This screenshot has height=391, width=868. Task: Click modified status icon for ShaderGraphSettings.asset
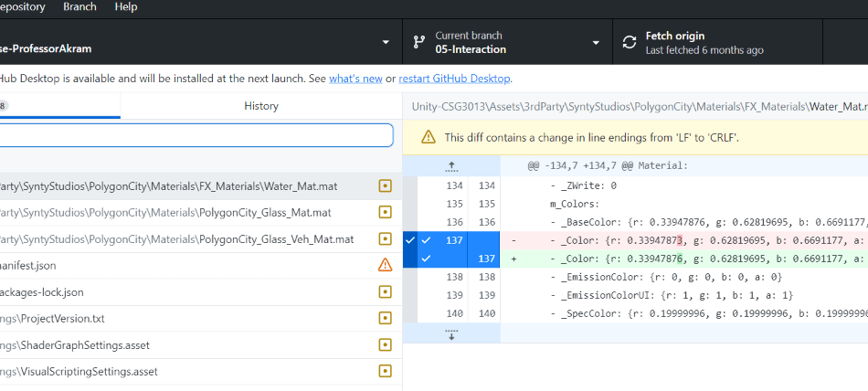385,345
